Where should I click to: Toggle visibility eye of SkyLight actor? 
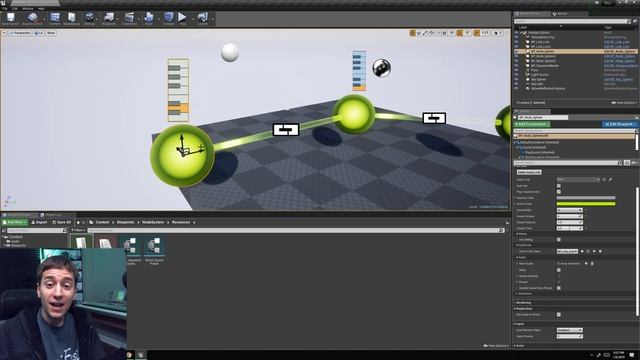pyautogui.click(x=516, y=84)
